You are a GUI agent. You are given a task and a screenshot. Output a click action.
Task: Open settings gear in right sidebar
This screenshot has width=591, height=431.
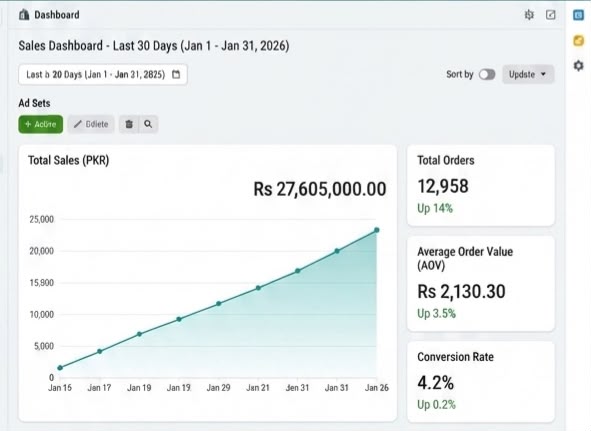(x=578, y=66)
